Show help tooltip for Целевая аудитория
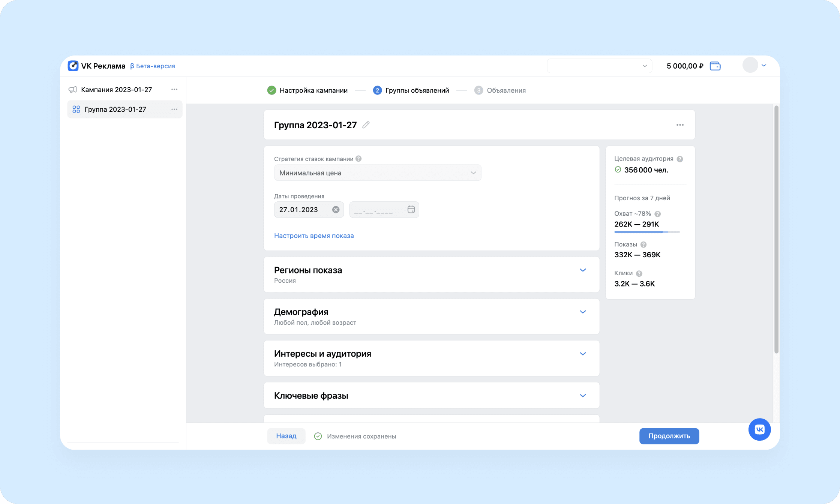The width and height of the screenshot is (840, 504). click(680, 159)
